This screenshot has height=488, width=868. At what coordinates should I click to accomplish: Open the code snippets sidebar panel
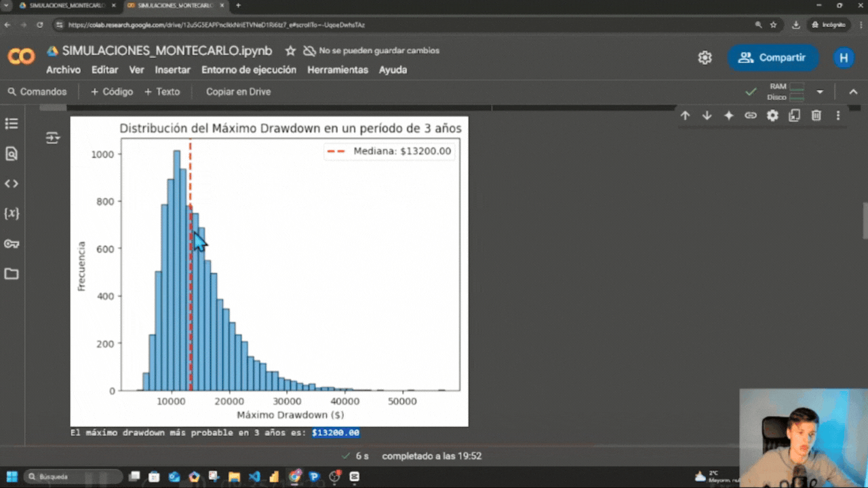coord(12,184)
